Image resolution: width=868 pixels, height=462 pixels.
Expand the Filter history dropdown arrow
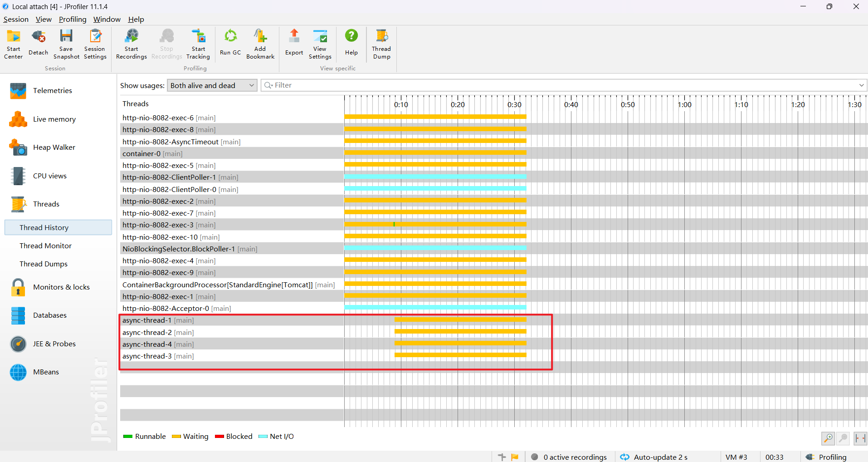tap(861, 85)
